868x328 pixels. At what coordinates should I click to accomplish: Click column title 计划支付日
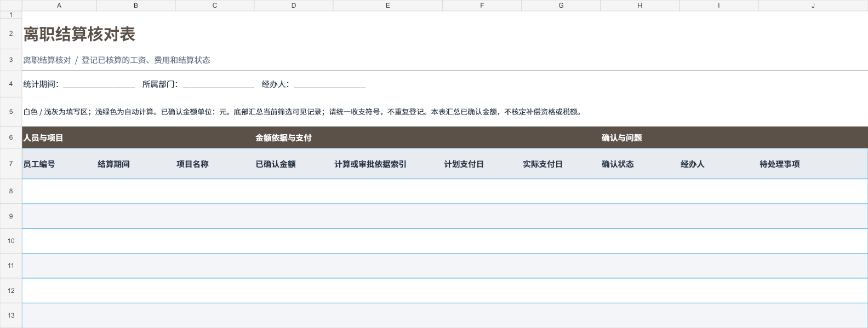click(x=464, y=164)
